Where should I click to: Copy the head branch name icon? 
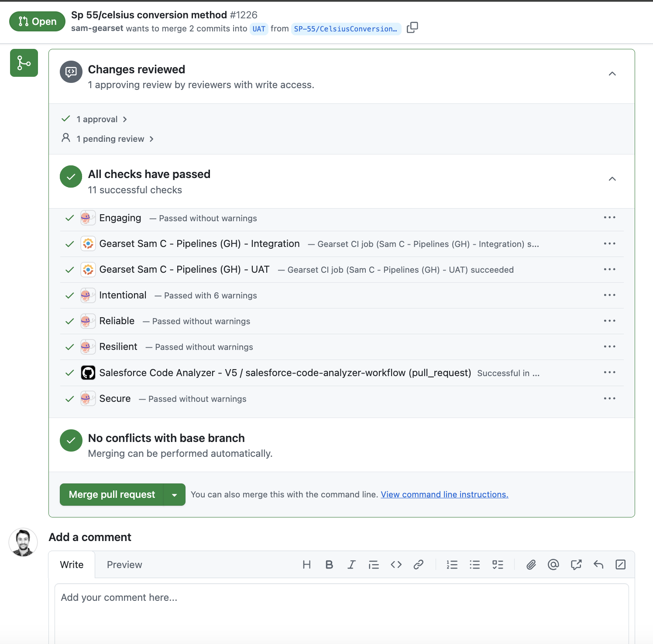[x=412, y=28]
